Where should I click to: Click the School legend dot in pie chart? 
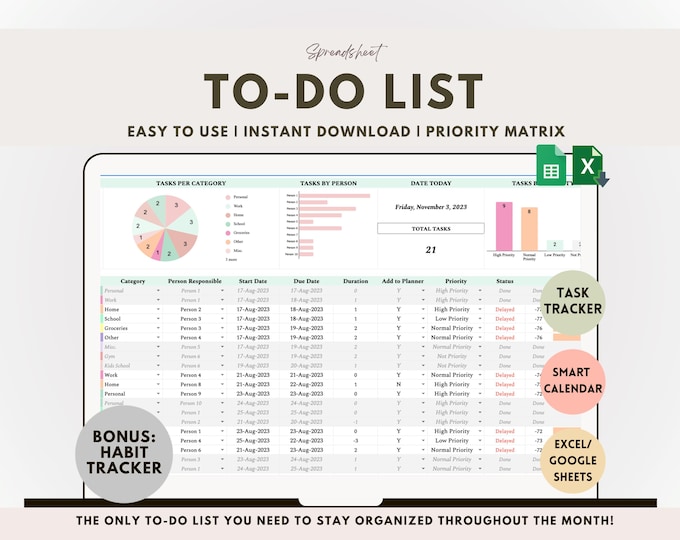[228, 224]
